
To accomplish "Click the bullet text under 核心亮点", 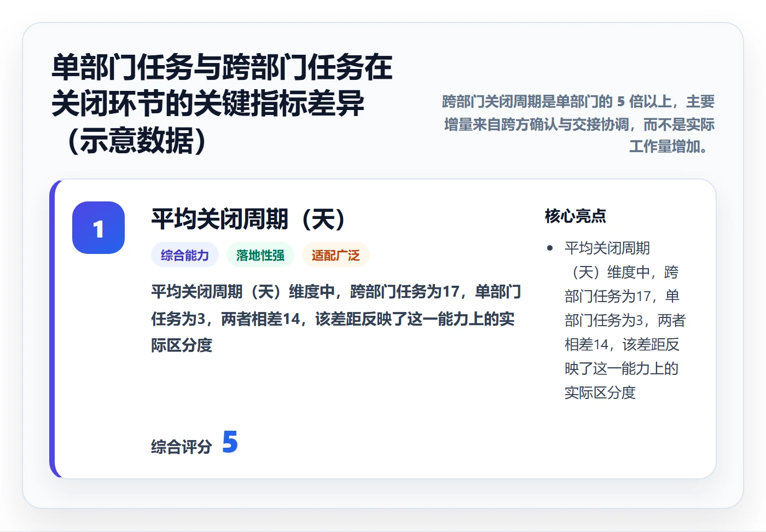I will click(x=625, y=320).
